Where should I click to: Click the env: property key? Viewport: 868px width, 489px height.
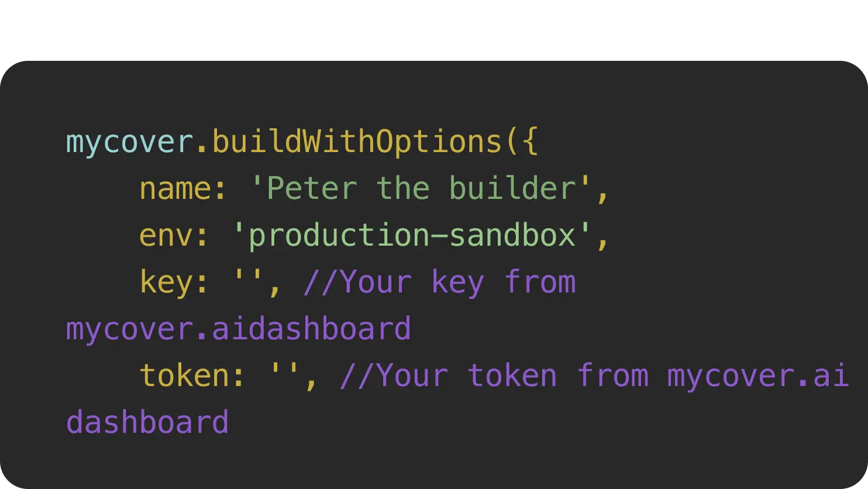coord(174,236)
